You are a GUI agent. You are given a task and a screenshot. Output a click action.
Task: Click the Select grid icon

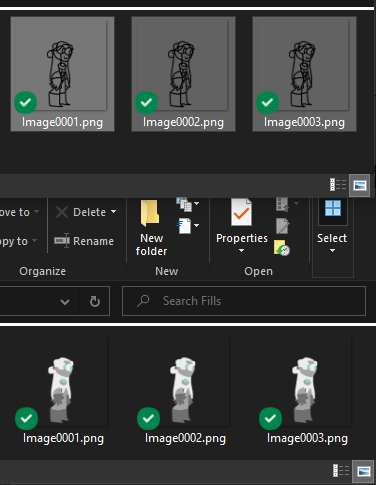coord(333,208)
